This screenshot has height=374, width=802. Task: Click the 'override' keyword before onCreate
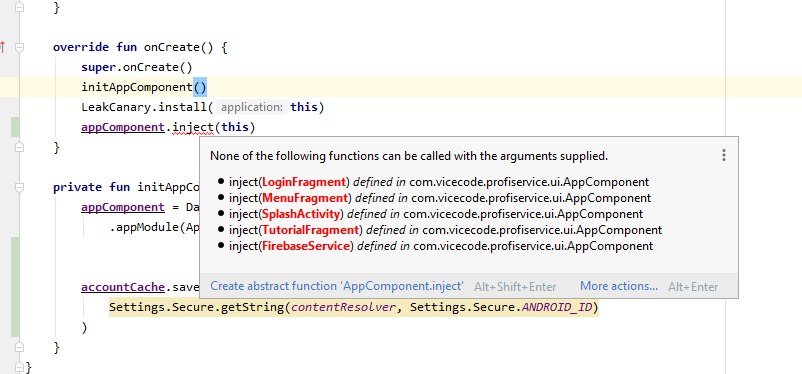pos(81,48)
